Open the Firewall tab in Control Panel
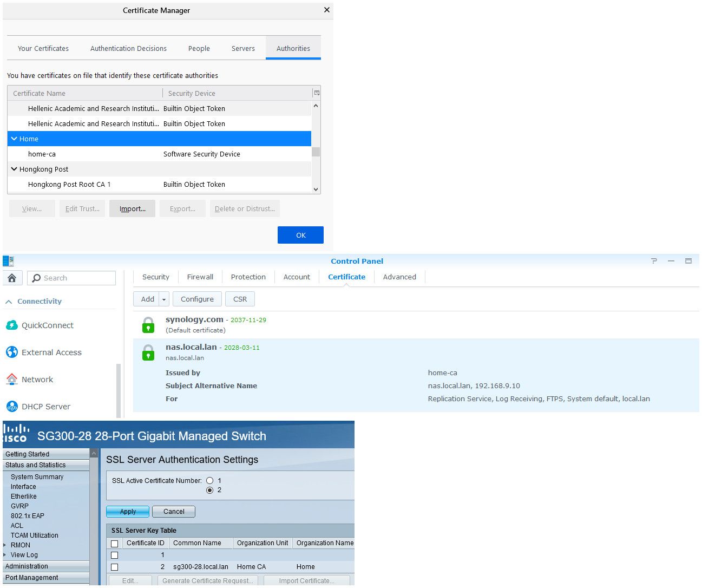This screenshot has width=702, height=588. point(200,277)
